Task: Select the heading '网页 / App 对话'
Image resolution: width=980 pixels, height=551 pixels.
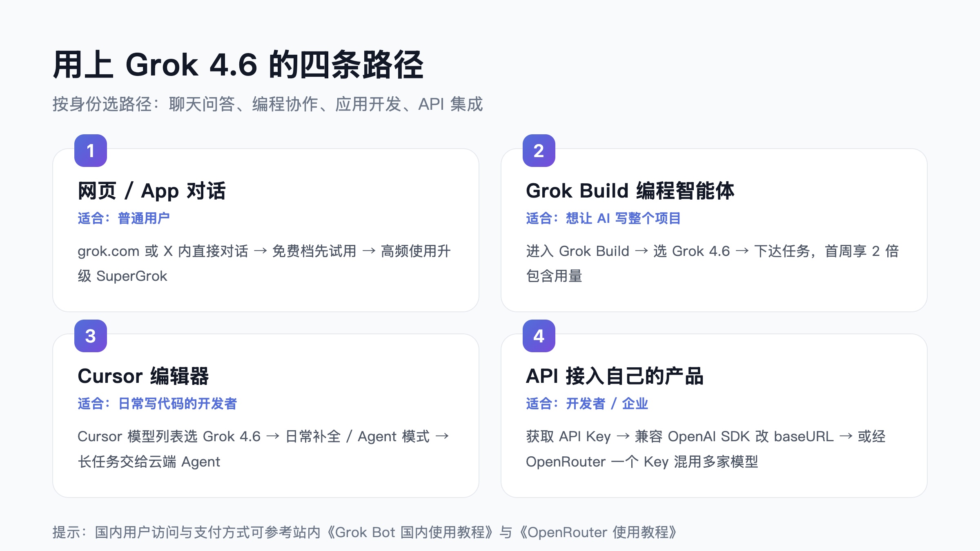Action: [151, 191]
